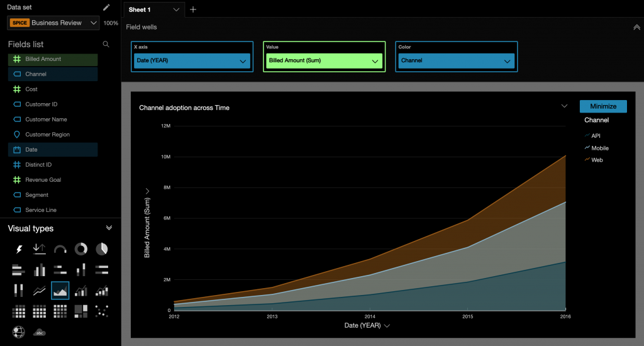Viewport: 644px width, 346px height.
Task: Collapse the Visual types section
Action: pyautogui.click(x=109, y=228)
